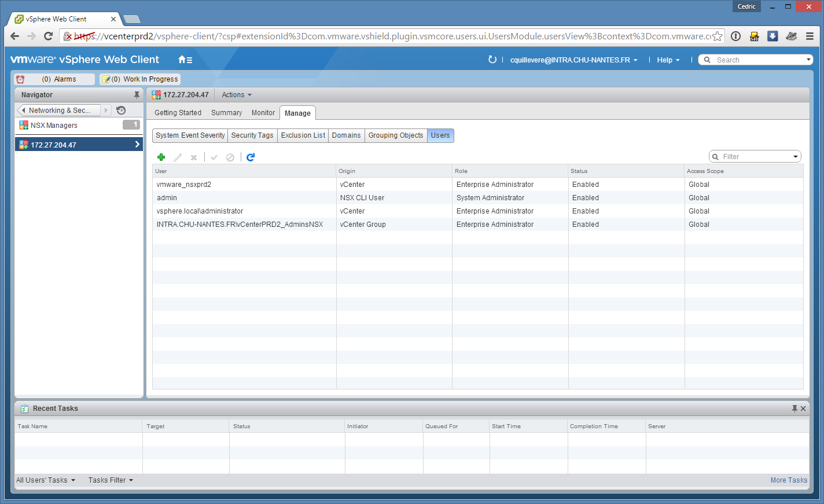The width and height of the screenshot is (824, 504).
Task: Open the Security Tags tab
Action: [252, 135]
